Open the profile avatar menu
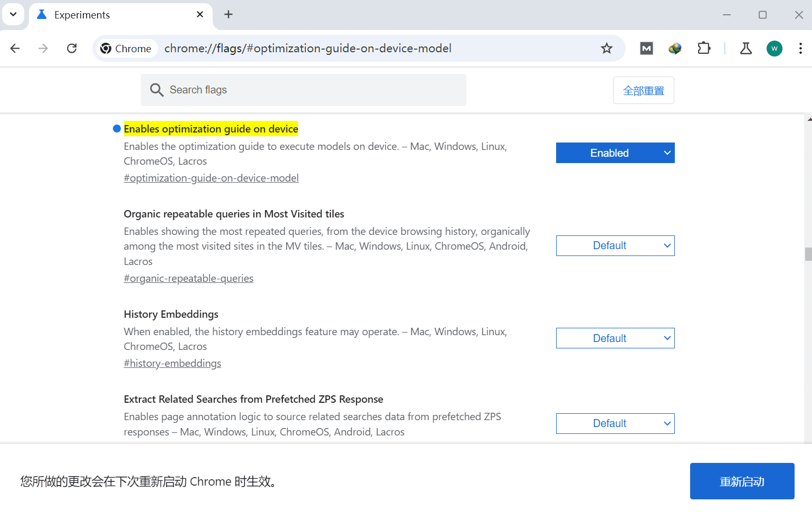This screenshot has height=512, width=812. pos(774,48)
